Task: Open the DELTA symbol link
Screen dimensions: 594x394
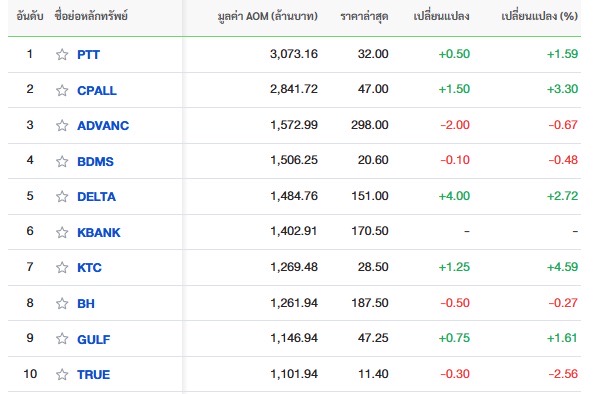Action: [97, 197]
